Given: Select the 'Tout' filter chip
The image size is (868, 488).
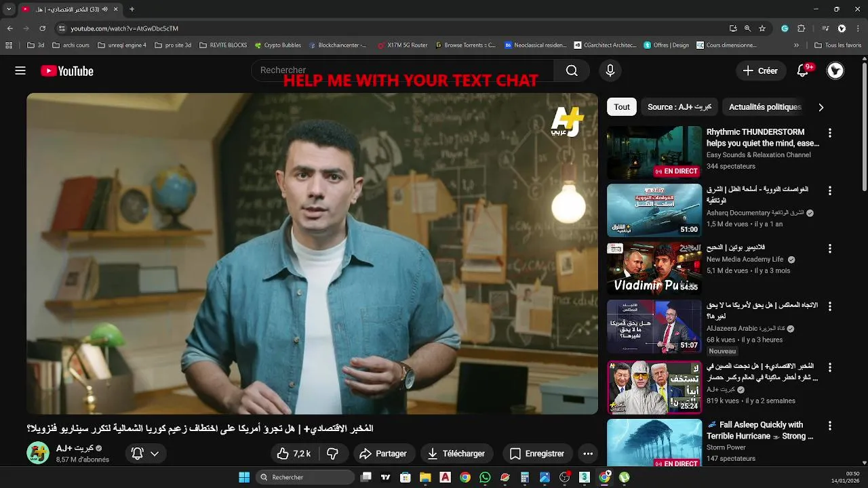Looking at the screenshot, I should [x=622, y=107].
